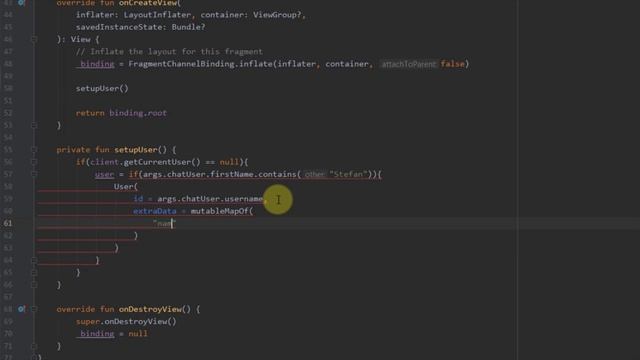Click line number 68 in the gutter
The image size is (640, 360).
click(x=8, y=309)
